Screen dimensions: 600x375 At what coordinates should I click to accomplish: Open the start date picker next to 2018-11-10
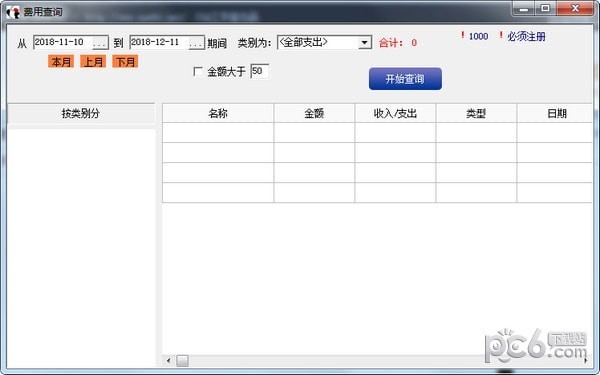tap(100, 43)
